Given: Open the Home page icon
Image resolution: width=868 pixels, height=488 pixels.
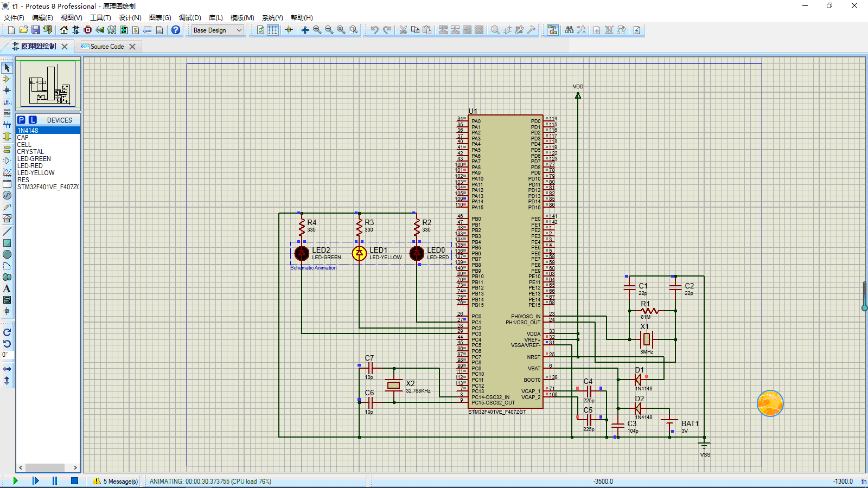Looking at the screenshot, I should tap(64, 30).
